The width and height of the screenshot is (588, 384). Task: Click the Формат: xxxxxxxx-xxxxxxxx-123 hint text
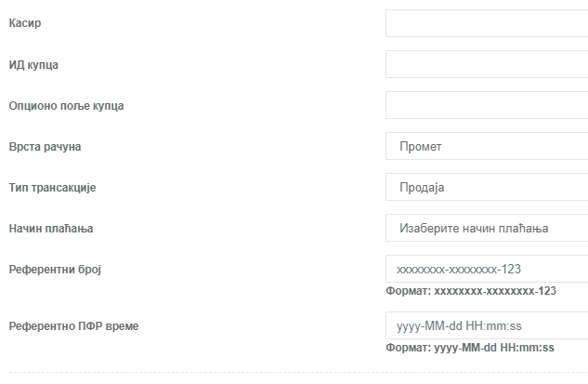click(471, 291)
